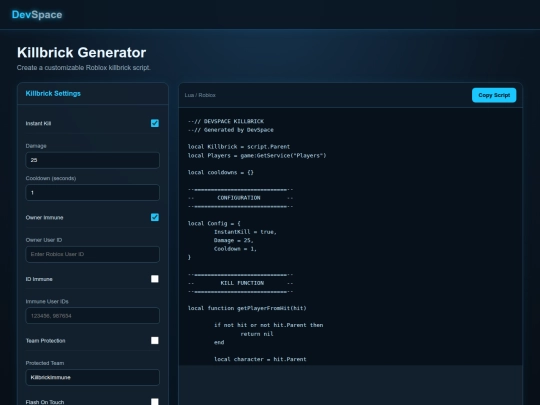Focus the Cooldown (seconds) input field

pos(93,193)
